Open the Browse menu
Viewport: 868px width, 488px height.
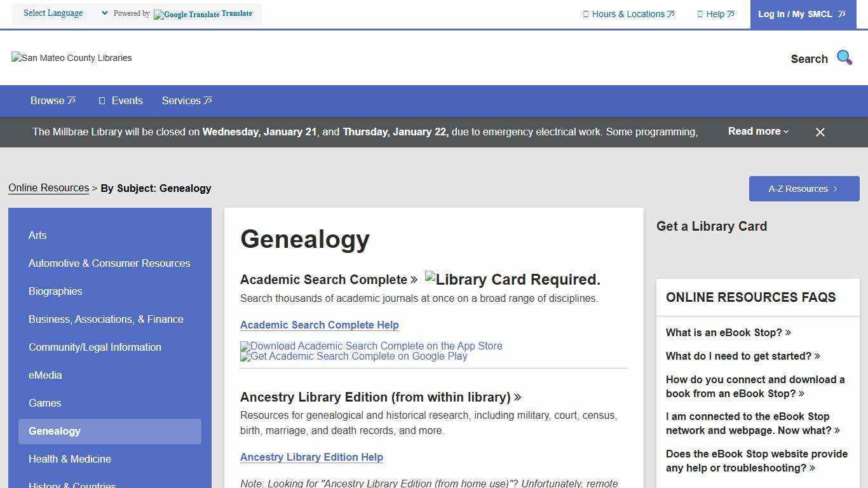click(x=53, y=100)
